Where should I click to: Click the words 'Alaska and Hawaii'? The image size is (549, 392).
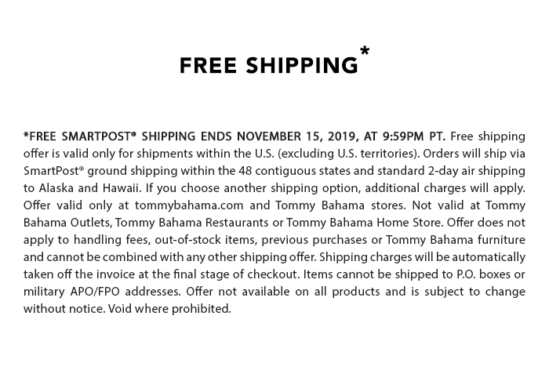[90, 188]
